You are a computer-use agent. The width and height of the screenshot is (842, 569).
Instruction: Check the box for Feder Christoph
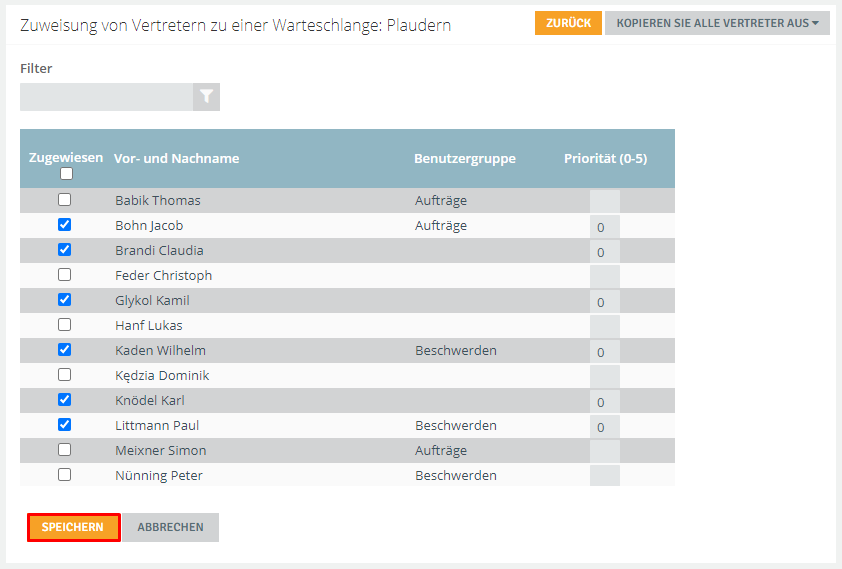pos(64,274)
